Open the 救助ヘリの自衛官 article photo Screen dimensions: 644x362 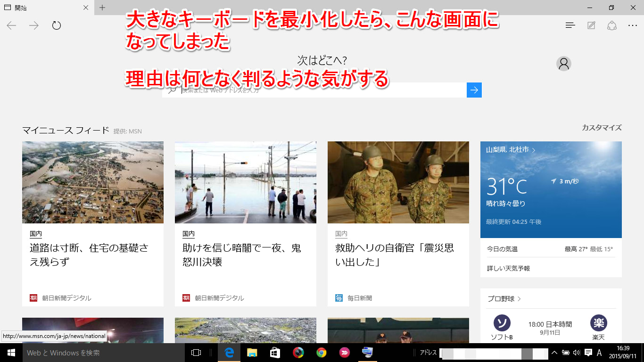click(x=398, y=182)
